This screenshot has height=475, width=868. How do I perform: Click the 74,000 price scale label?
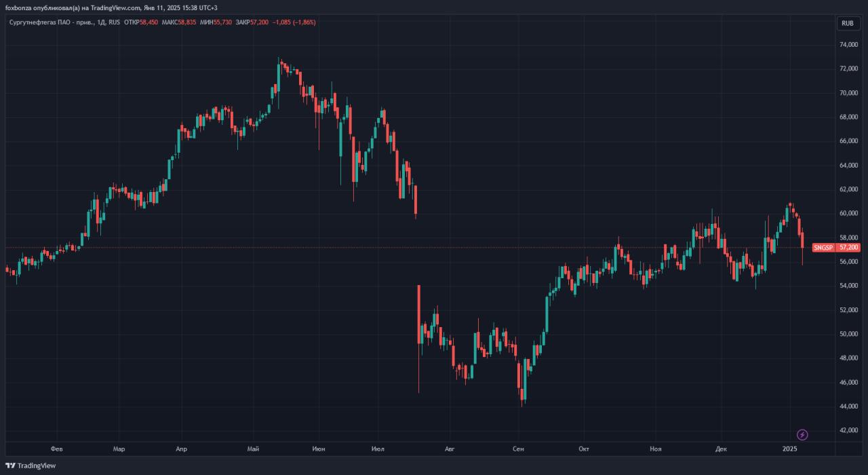point(848,45)
